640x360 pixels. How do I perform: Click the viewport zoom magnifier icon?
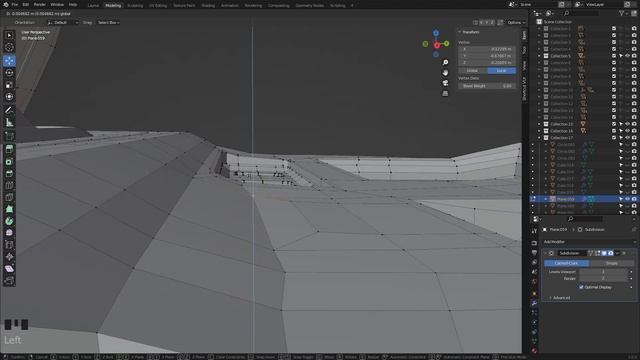pos(445,62)
